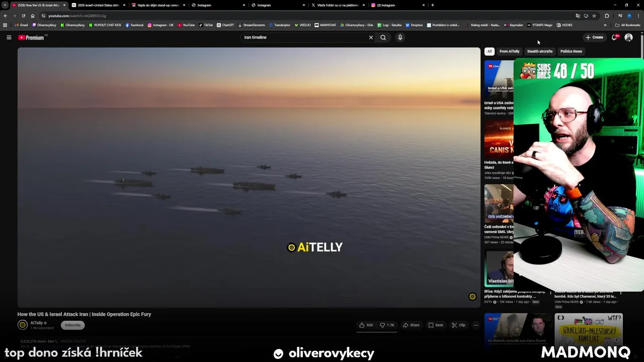Create a Clip of the video
Viewport: 644px width, 362px height.
click(x=458, y=325)
